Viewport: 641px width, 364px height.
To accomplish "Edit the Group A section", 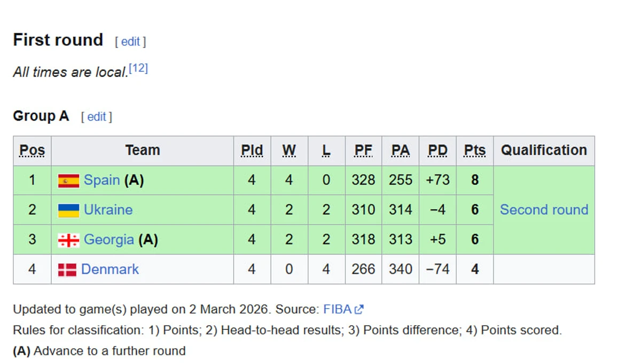I will 97,116.
